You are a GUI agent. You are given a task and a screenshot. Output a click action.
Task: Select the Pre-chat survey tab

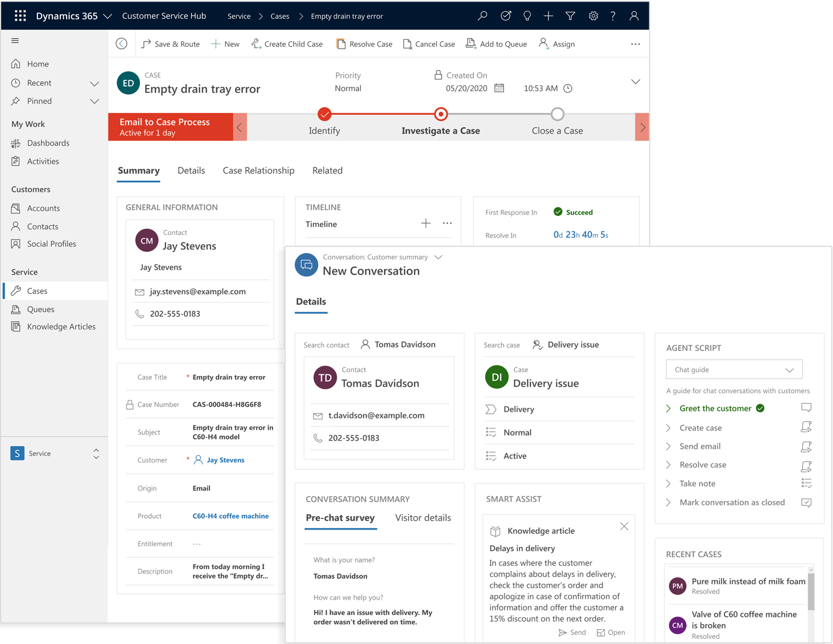pyautogui.click(x=340, y=518)
